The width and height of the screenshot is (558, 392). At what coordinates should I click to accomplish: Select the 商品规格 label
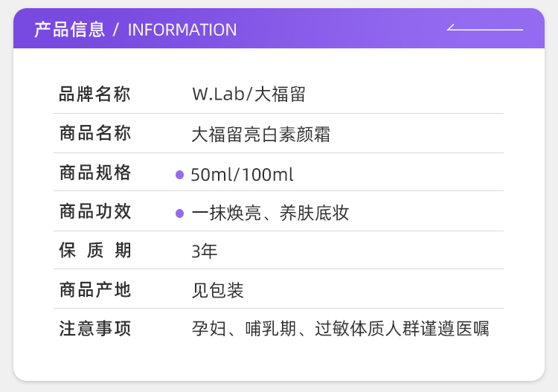[x=95, y=173]
